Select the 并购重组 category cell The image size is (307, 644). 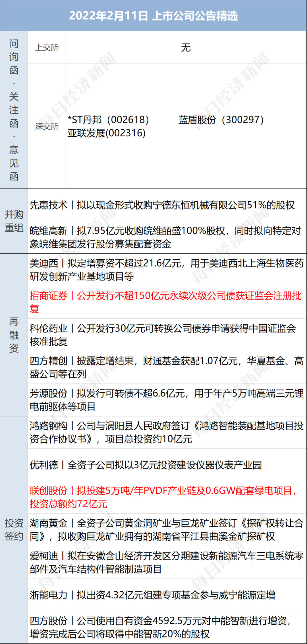14,221
